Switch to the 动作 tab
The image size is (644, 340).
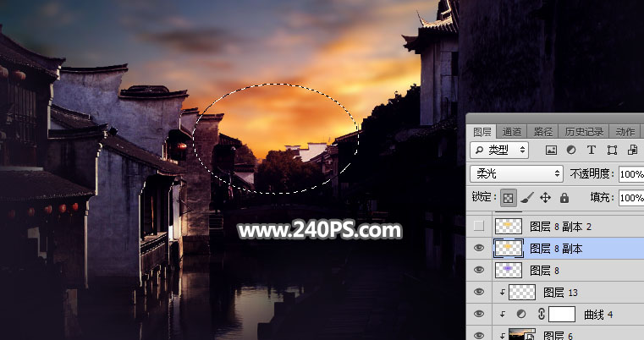[x=626, y=132]
